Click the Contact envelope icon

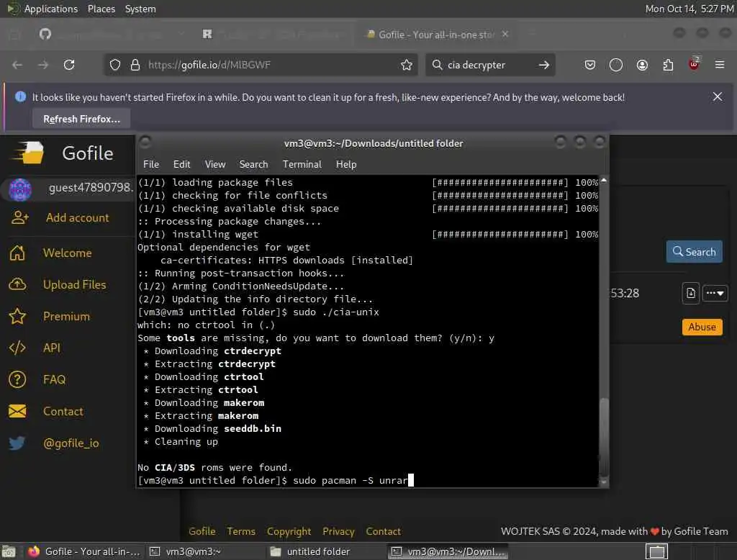click(17, 412)
